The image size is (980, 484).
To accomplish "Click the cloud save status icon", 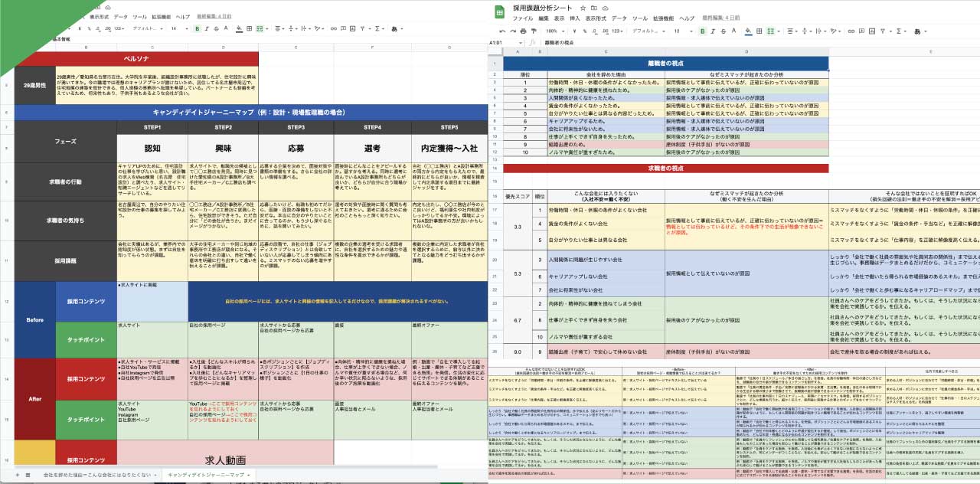I will coord(605,7).
